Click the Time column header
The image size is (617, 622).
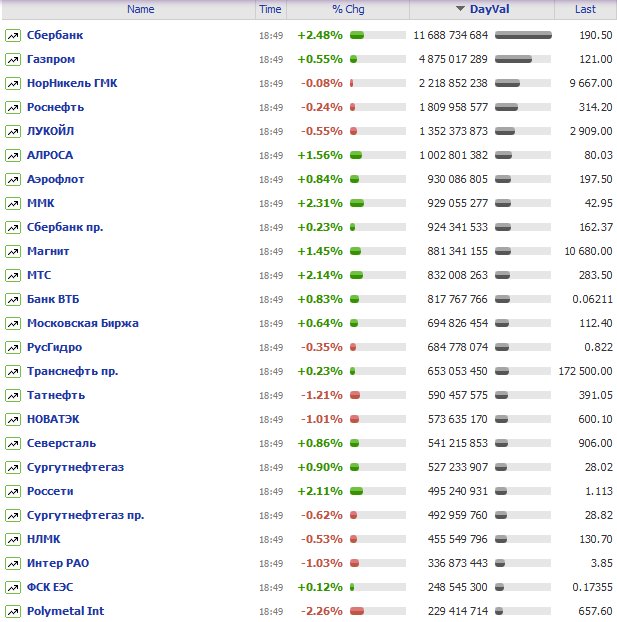click(x=270, y=9)
